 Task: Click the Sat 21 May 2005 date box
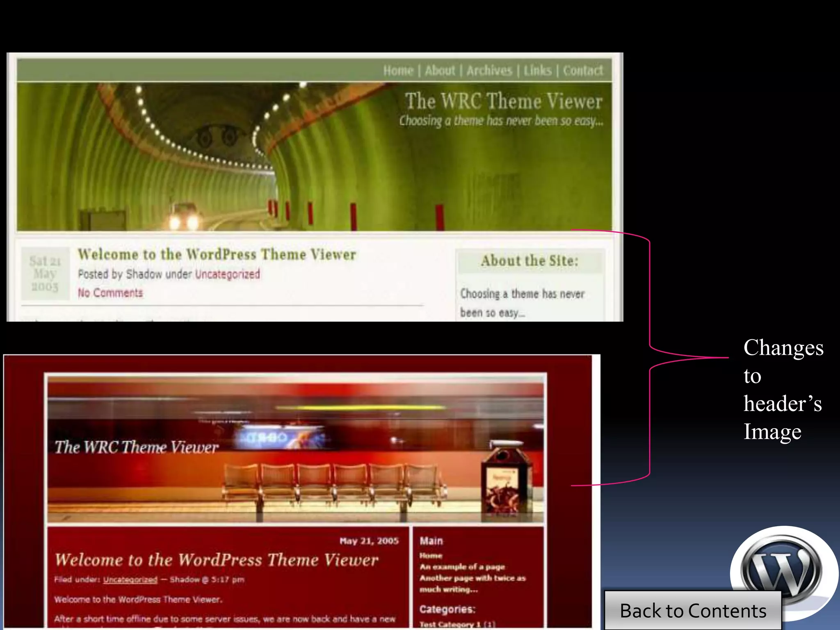tap(45, 274)
